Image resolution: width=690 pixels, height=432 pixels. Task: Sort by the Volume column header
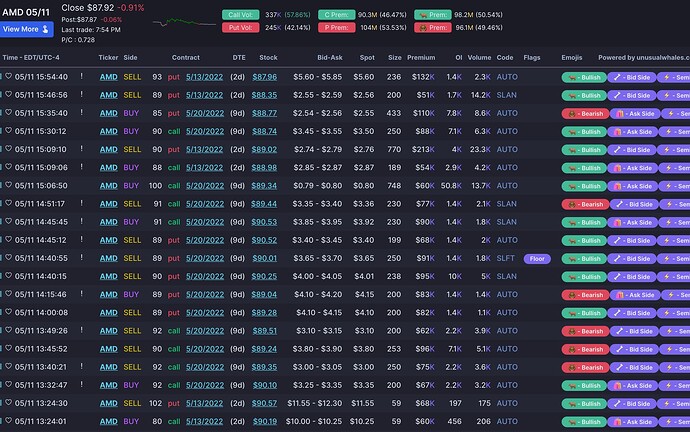pos(479,58)
